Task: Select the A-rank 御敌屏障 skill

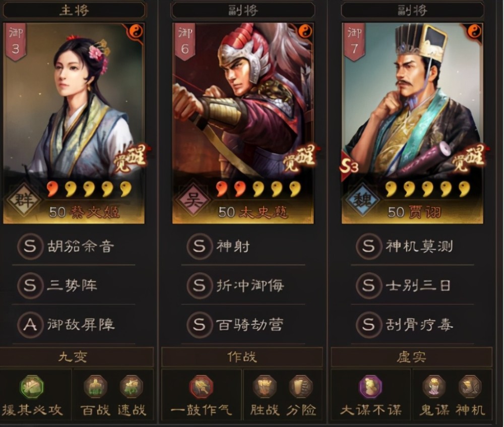Action: [74, 325]
